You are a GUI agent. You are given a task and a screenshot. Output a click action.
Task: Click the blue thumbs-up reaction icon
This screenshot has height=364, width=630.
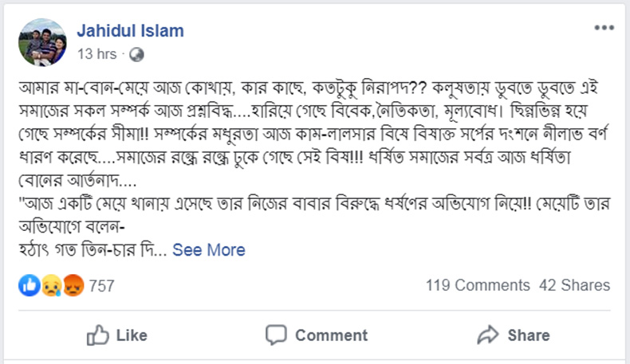(x=28, y=285)
